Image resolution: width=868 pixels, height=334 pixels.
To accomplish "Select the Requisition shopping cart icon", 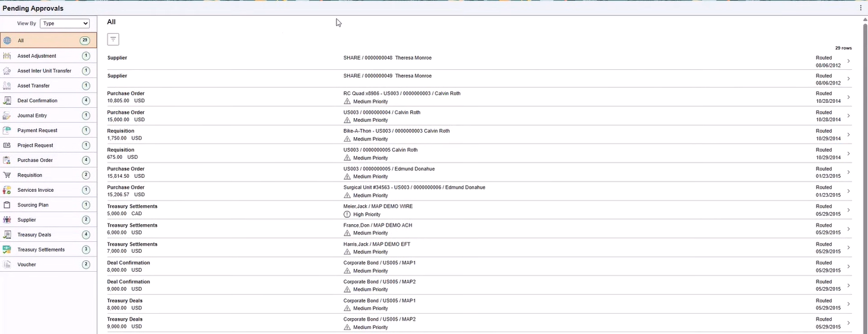I will (7, 175).
